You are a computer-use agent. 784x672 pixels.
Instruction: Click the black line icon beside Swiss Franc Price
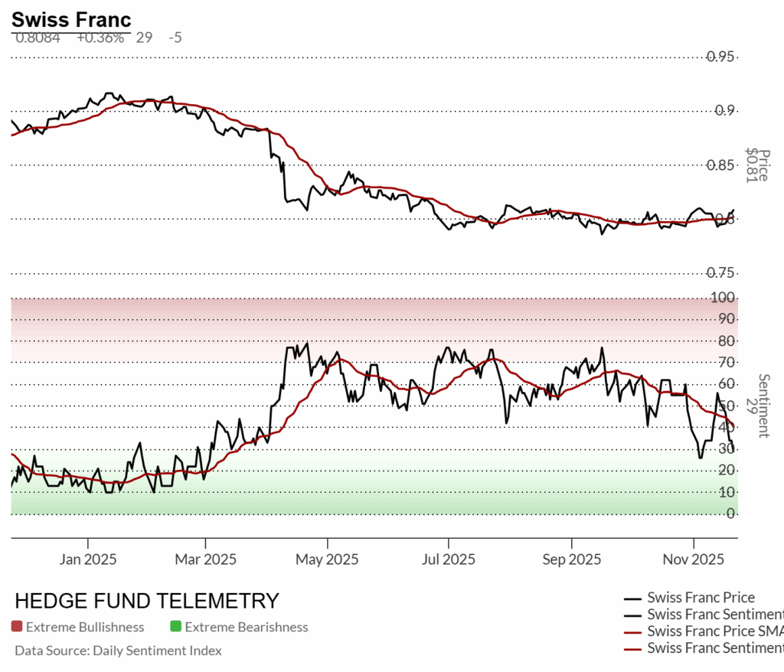pos(633,599)
